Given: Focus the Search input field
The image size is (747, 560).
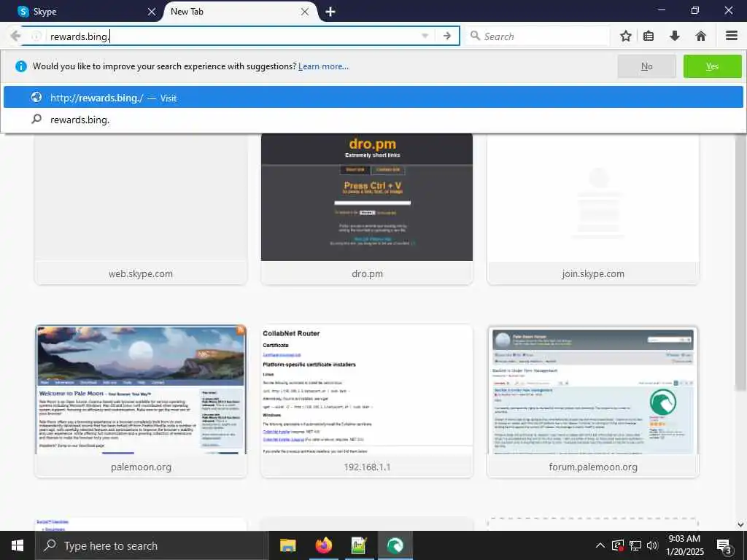Looking at the screenshot, I should click(x=538, y=36).
